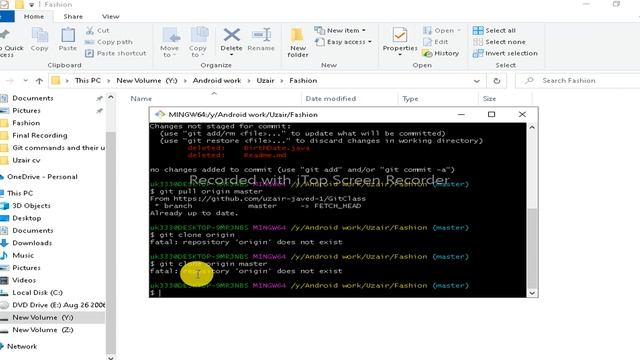Click navigation pane scrollbar up arrow

[111, 97]
